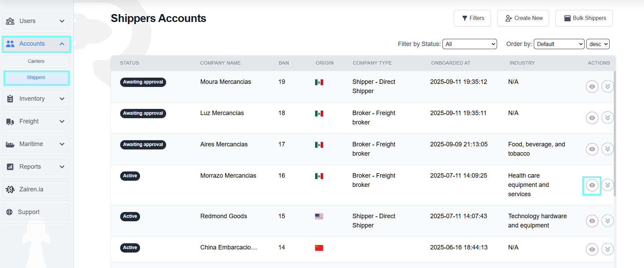Click the table vertical scrollbar

click(x=615, y=134)
